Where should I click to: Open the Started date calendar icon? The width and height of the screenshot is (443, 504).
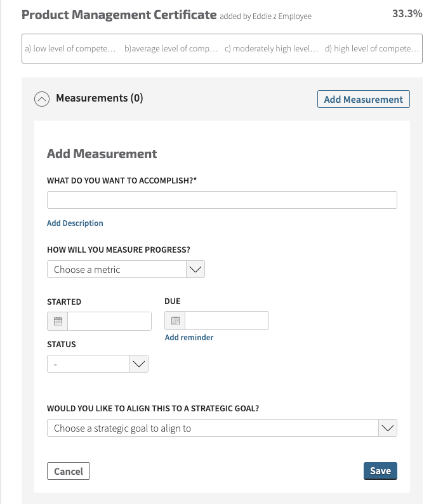click(x=58, y=321)
